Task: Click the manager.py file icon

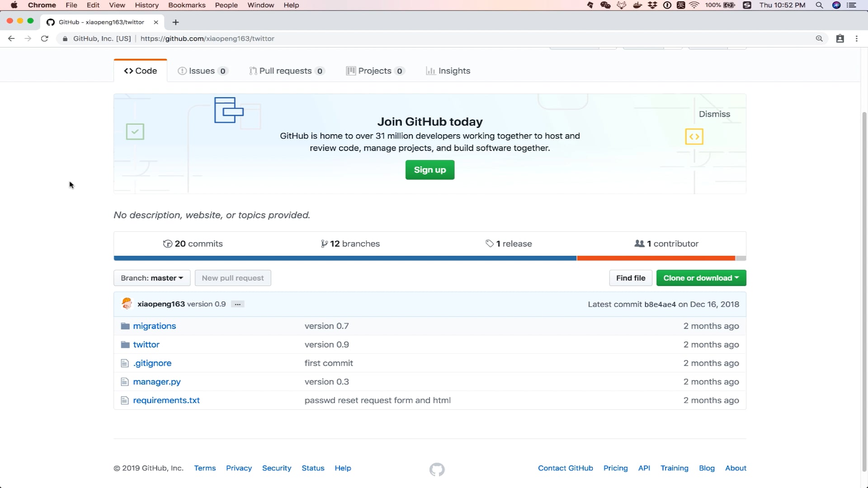Action: (x=125, y=382)
